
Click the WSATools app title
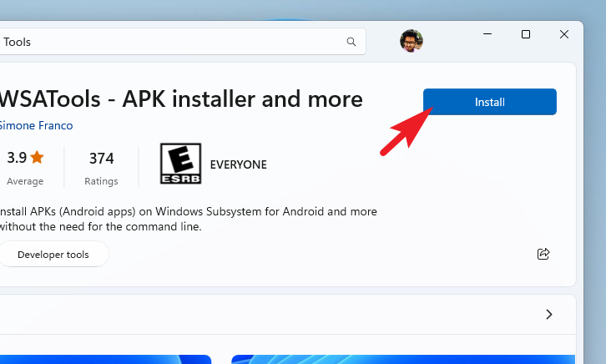click(x=181, y=99)
